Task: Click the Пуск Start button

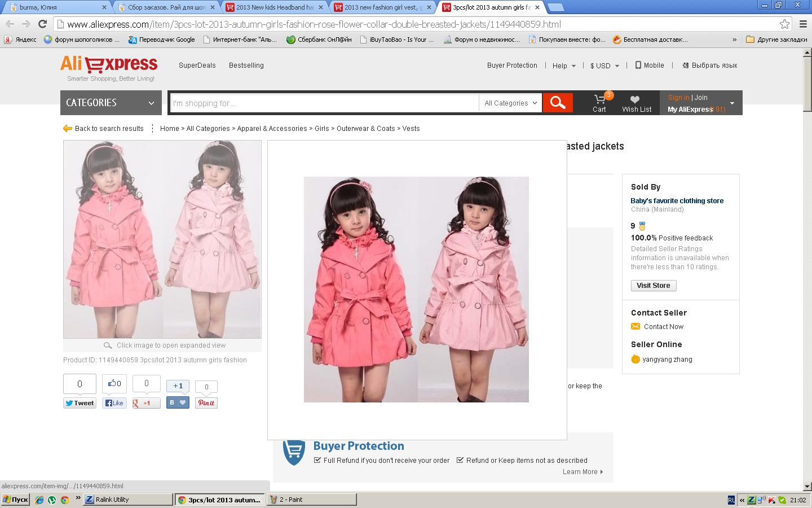Action: [15, 500]
